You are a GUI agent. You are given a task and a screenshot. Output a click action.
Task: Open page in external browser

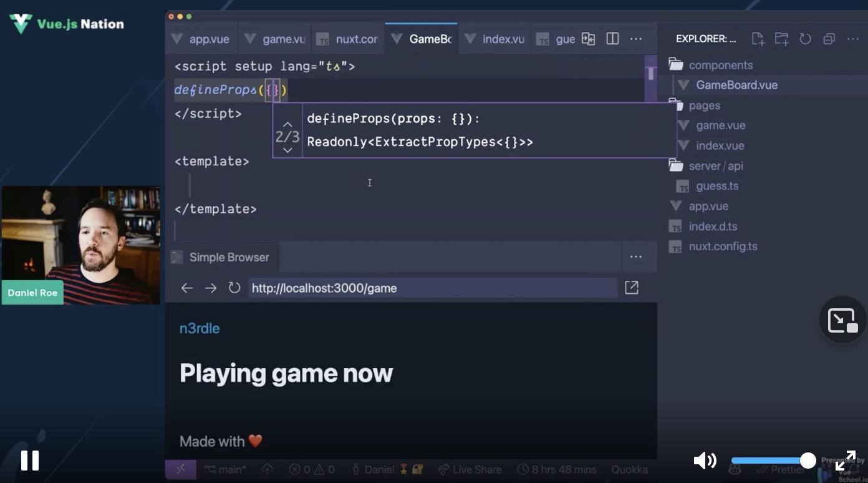[631, 288]
